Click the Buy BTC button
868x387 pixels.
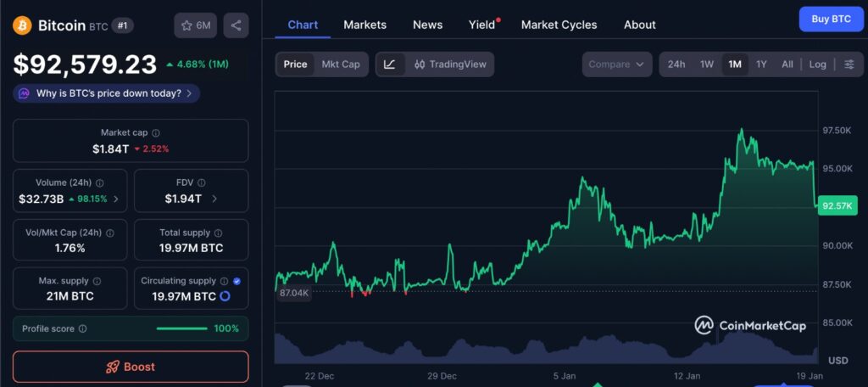coord(831,19)
